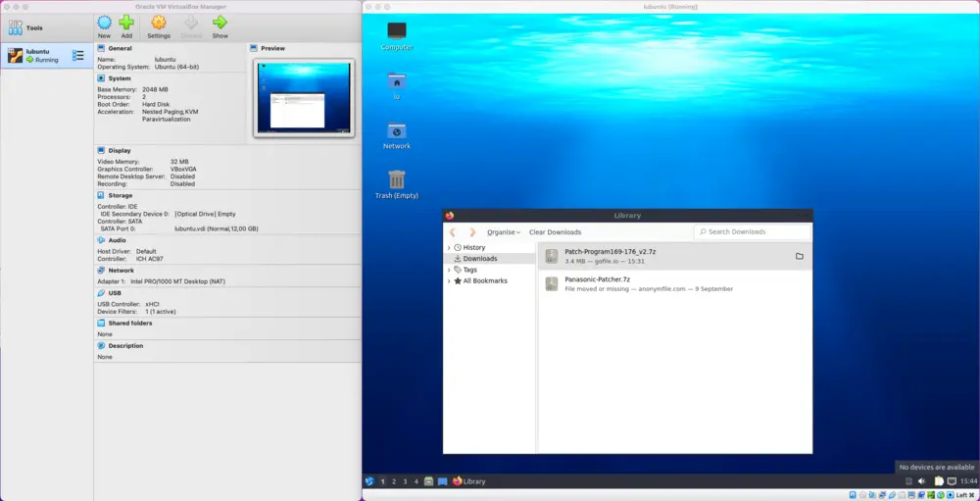
Task: Open the volume speaker tray icon
Action: 921,481
